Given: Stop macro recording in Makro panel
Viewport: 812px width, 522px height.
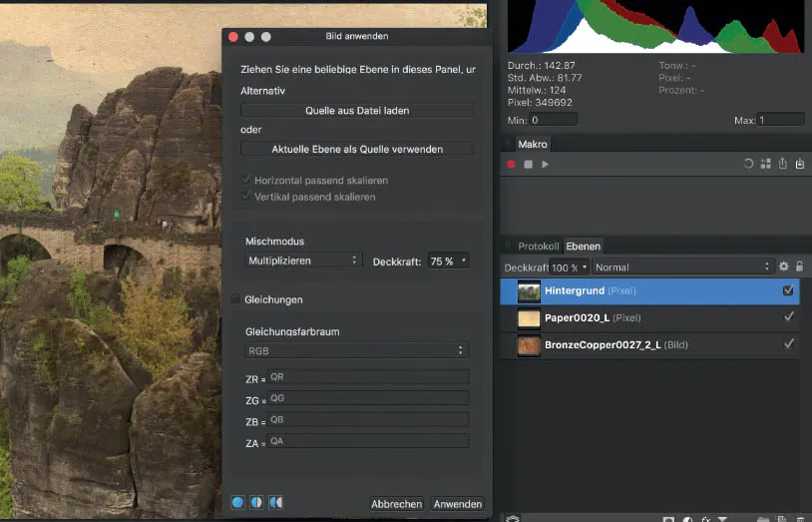Looking at the screenshot, I should [x=529, y=164].
